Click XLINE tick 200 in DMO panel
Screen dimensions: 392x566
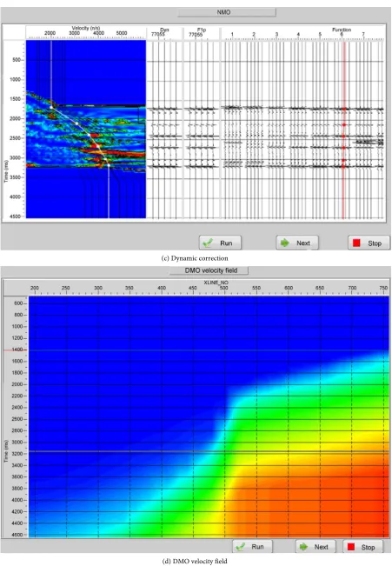pyautogui.click(x=35, y=288)
